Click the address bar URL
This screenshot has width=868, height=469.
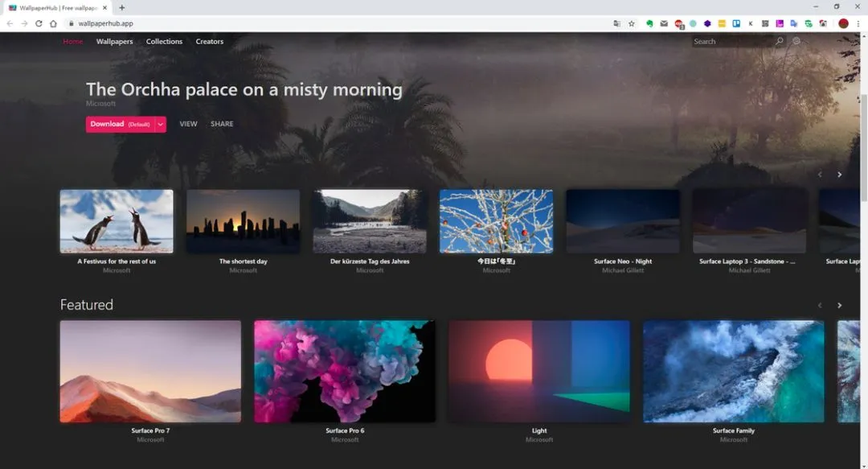pos(106,23)
